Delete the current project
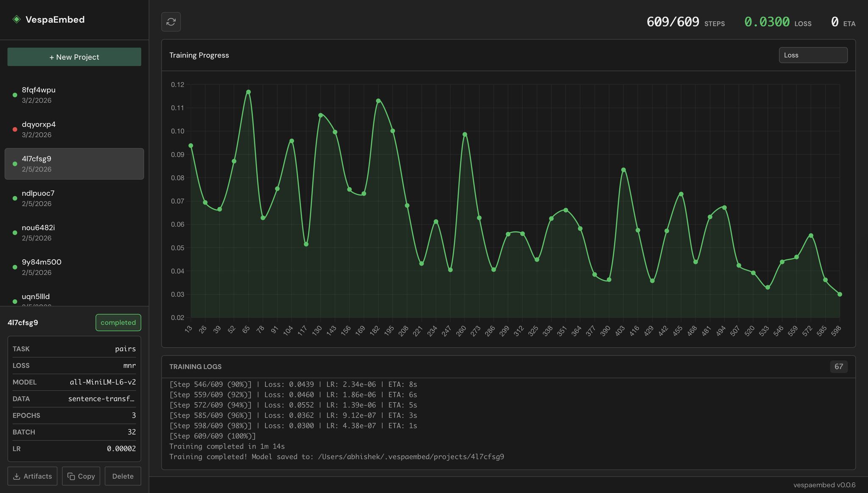This screenshot has width=868, height=493. 123,476
